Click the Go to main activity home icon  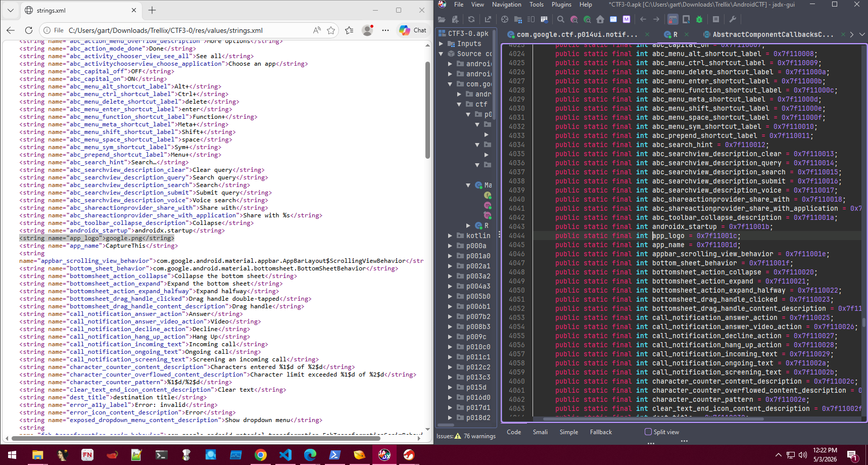(600, 19)
